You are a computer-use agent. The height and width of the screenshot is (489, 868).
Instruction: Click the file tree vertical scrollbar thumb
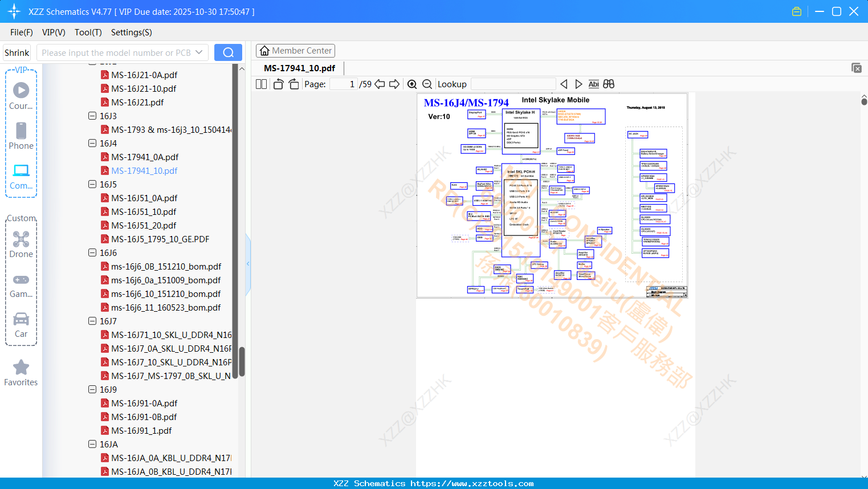(x=242, y=362)
